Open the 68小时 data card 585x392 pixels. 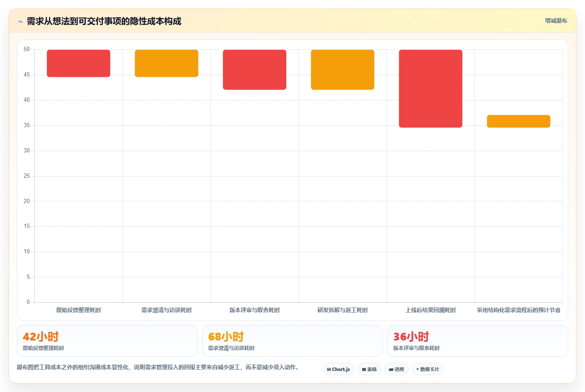292,341
